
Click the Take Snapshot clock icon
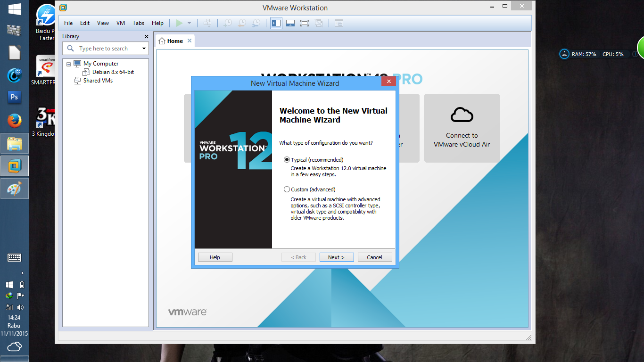228,23
